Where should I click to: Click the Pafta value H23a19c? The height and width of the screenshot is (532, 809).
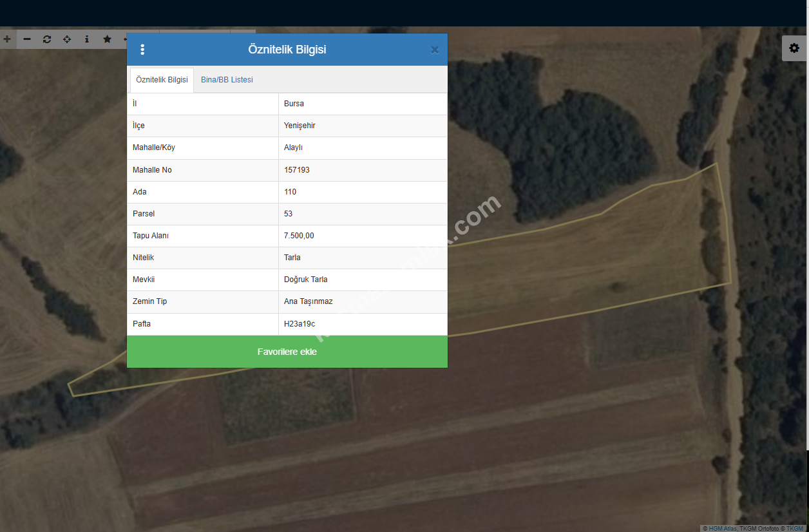300,324
